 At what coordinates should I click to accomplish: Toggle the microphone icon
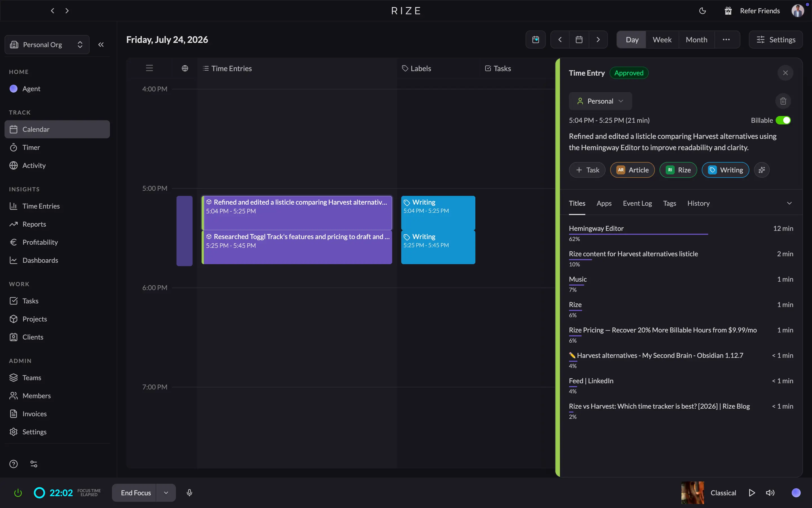tap(189, 493)
